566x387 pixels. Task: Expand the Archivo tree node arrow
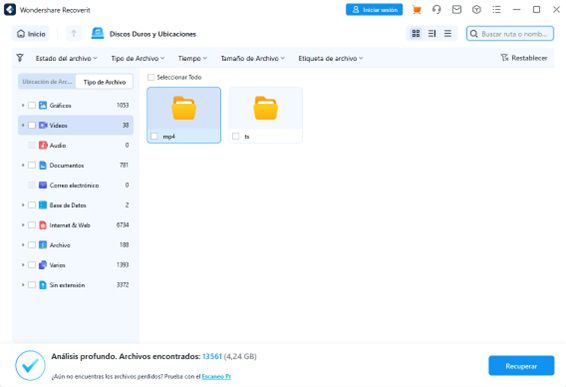(x=23, y=245)
